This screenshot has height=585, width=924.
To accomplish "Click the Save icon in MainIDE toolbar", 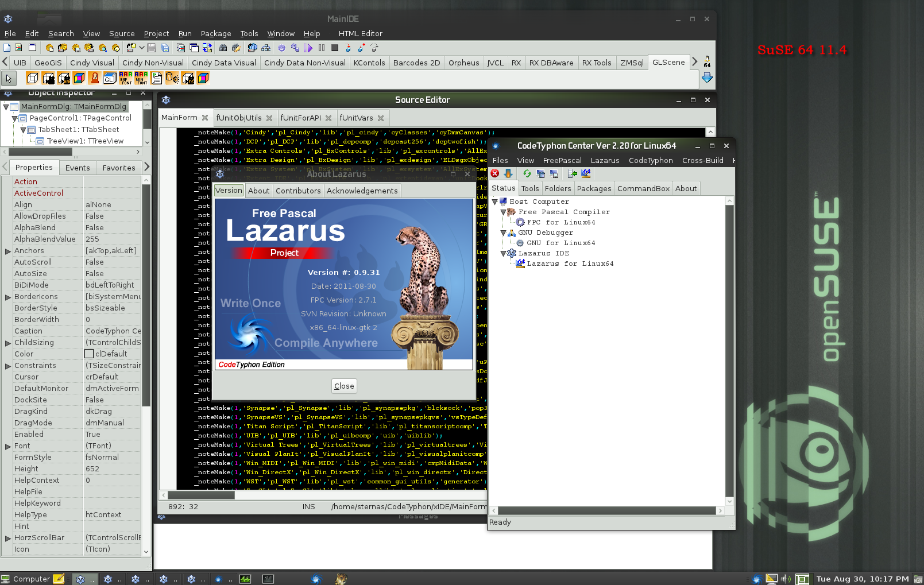I will (152, 48).
